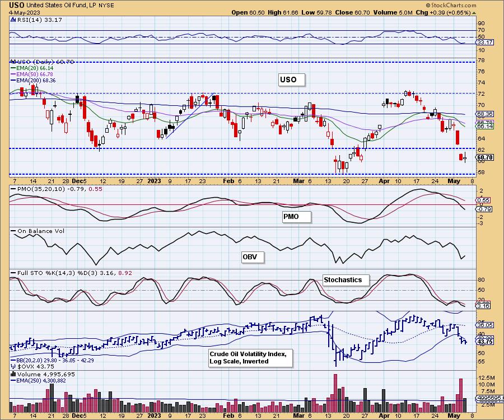Click the Open 60.50 value

point(248,12)
